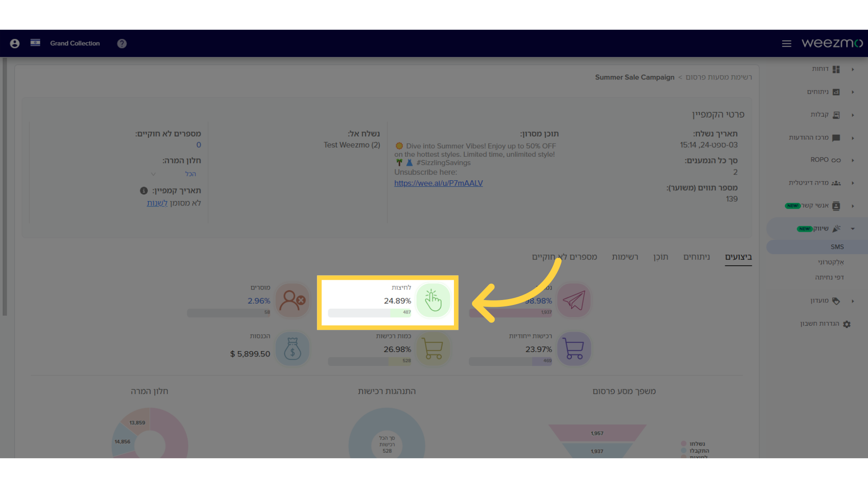
Task: Expand the מדיה דיגיטלית section arrow
Action: (853, 183)
